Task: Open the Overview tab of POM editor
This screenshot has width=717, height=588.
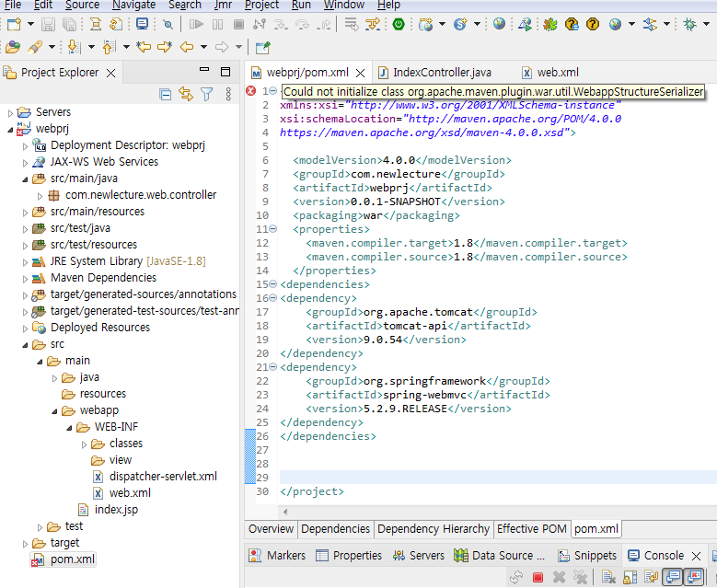Action: 271,528
